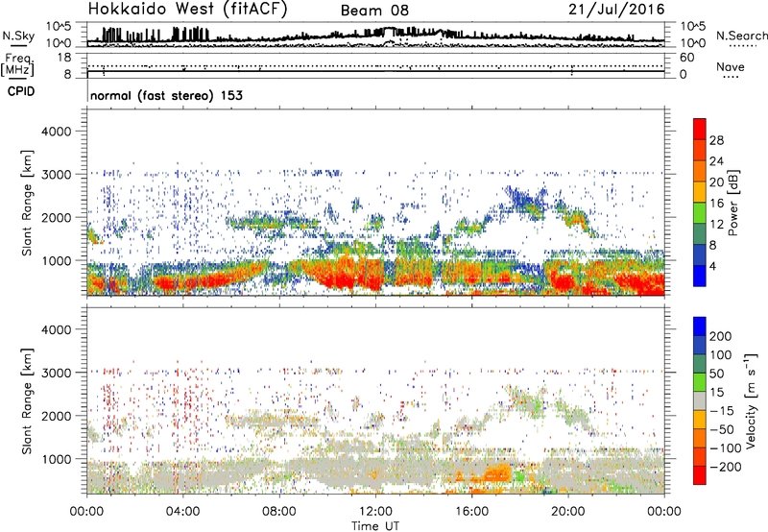Click the value '16' on the power colorbar
This screenshot has height=532, width=768.
click(716, 204)
